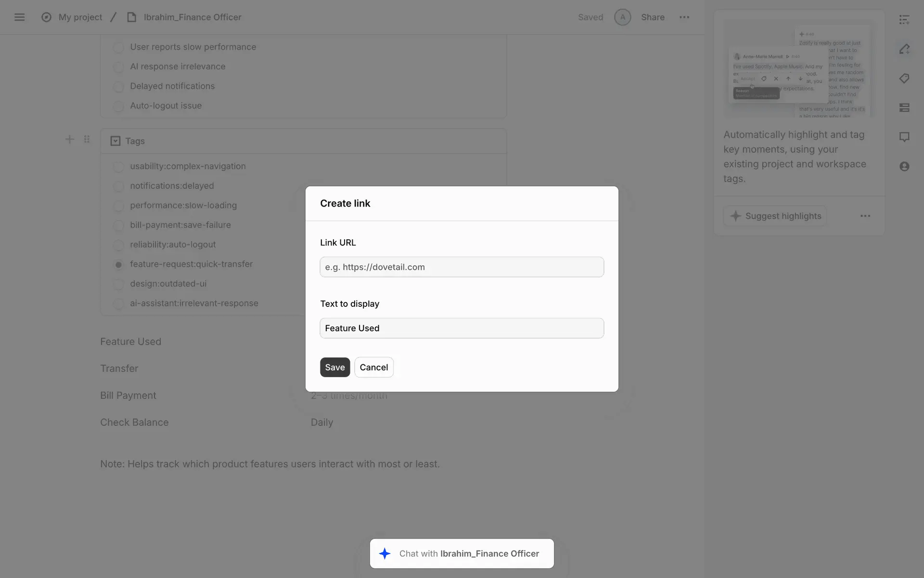Open the people icon in right sidebar
The image size is (924, 578).
(904, 167)
